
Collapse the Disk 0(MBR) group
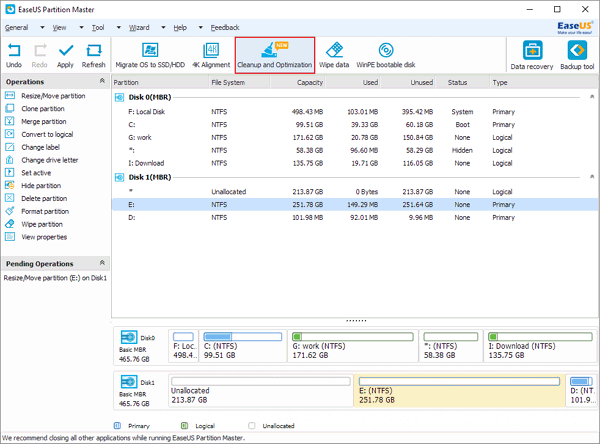pos(592,97)
